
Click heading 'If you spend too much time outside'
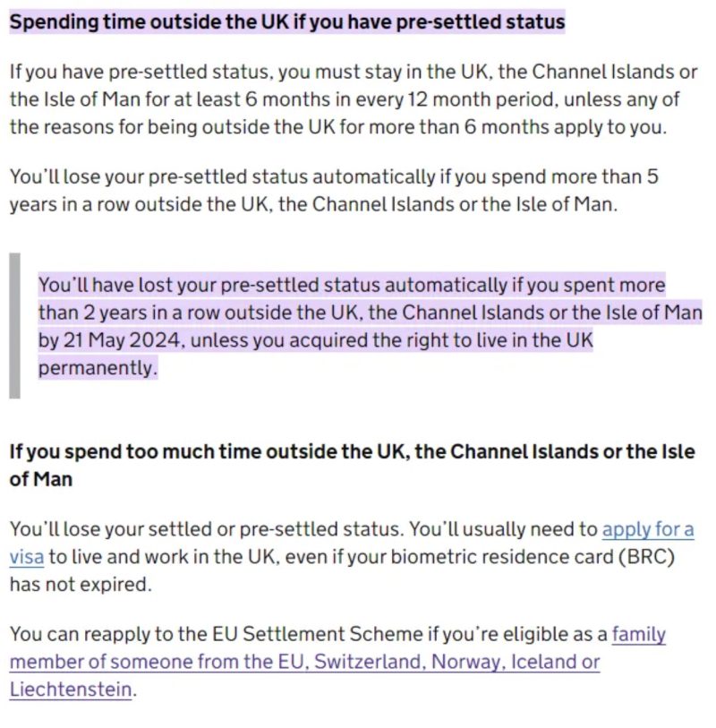353,466
